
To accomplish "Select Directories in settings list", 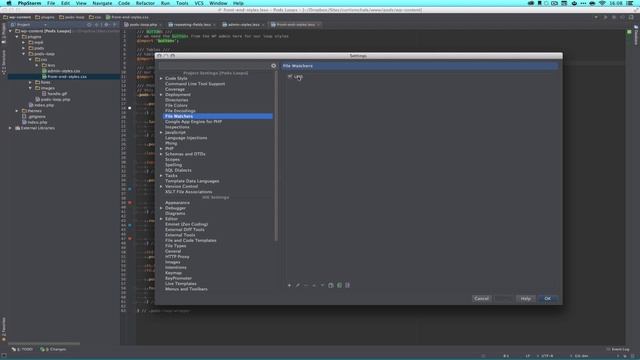I will tap(176, 100).
